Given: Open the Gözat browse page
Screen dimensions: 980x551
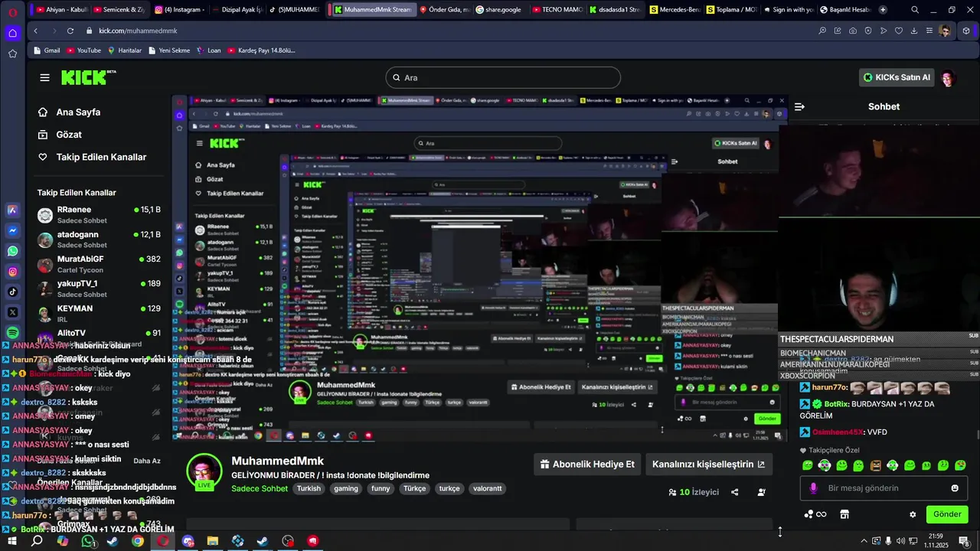Looking at the screenshot, I should [x=60, y=135].
